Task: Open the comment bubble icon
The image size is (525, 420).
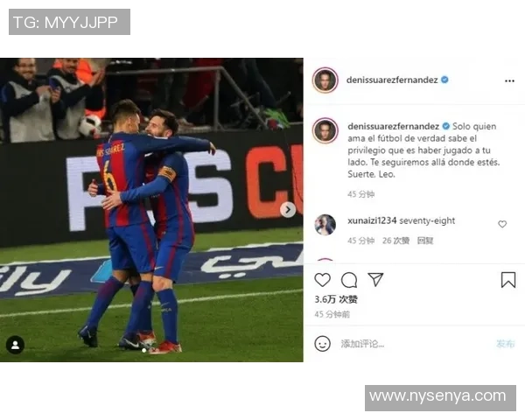Action: click(349, 280)
